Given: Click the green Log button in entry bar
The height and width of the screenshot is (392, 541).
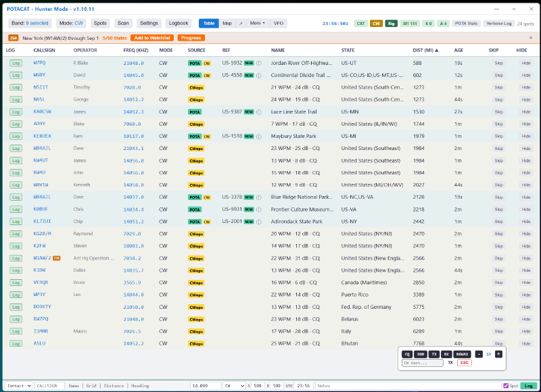Looking at the screenshot, I should 529,386.
